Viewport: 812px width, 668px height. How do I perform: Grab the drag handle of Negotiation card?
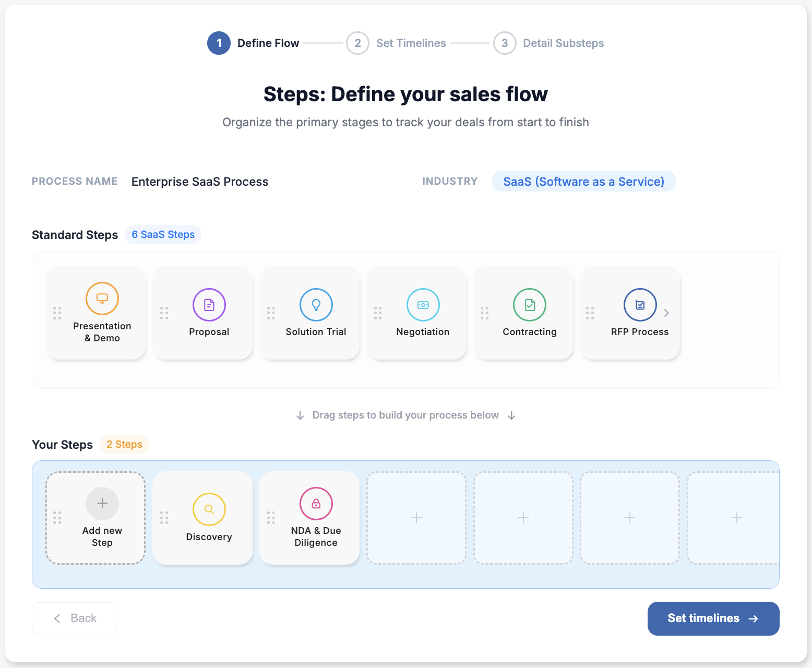tap(378, 313)
